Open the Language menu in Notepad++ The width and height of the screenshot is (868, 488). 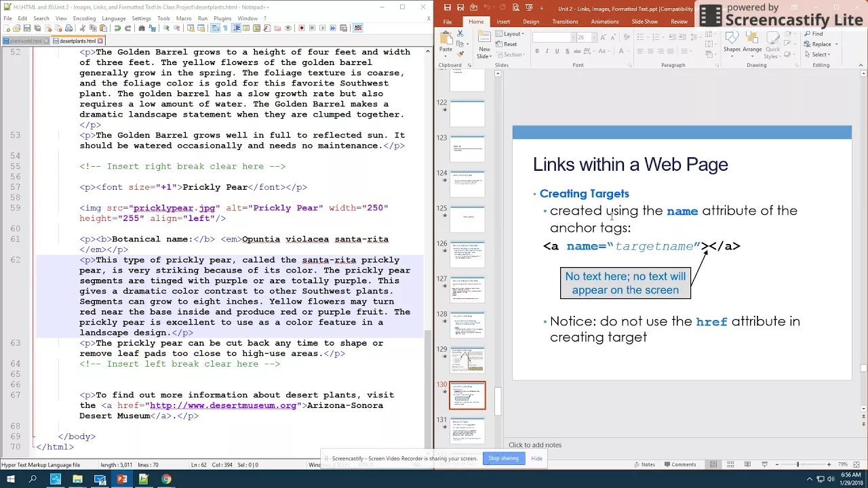click(x=113, y=18)
